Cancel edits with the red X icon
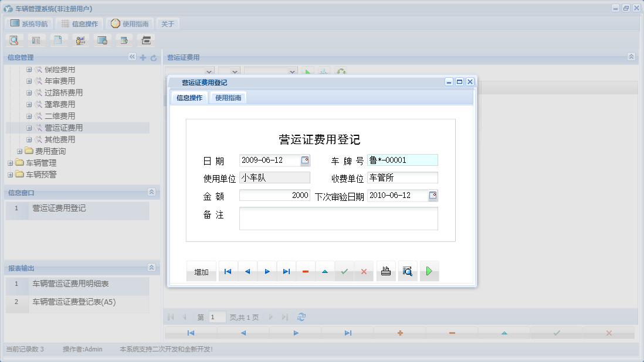 (363, 271)
